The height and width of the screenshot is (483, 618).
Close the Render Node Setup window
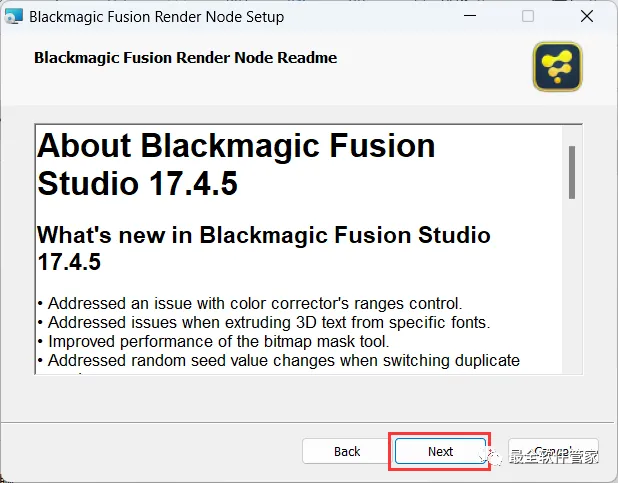[x=587, y=16]
